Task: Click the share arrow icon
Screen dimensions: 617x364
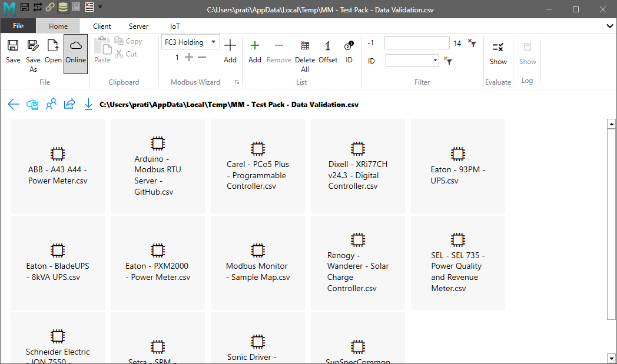Action: tap(69, 103)
